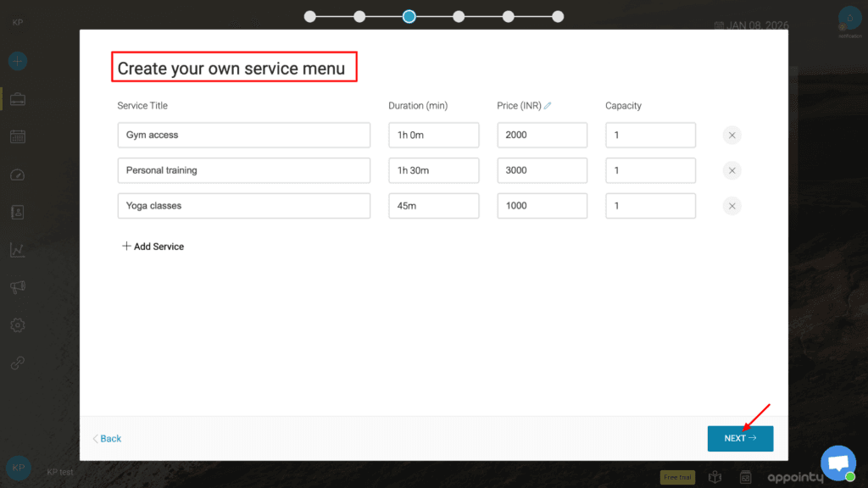Click the NEXT button
Screen dimensions: 868x488
[x=740, y=438]
